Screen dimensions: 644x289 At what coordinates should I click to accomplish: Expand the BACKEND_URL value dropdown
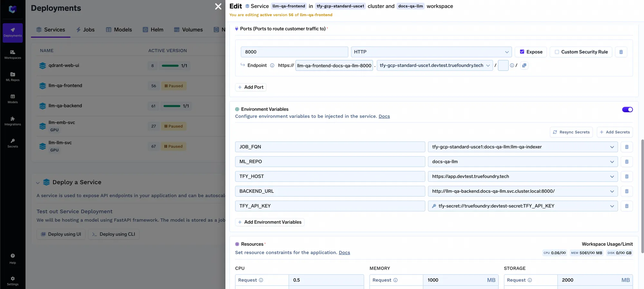pos(612,192)
